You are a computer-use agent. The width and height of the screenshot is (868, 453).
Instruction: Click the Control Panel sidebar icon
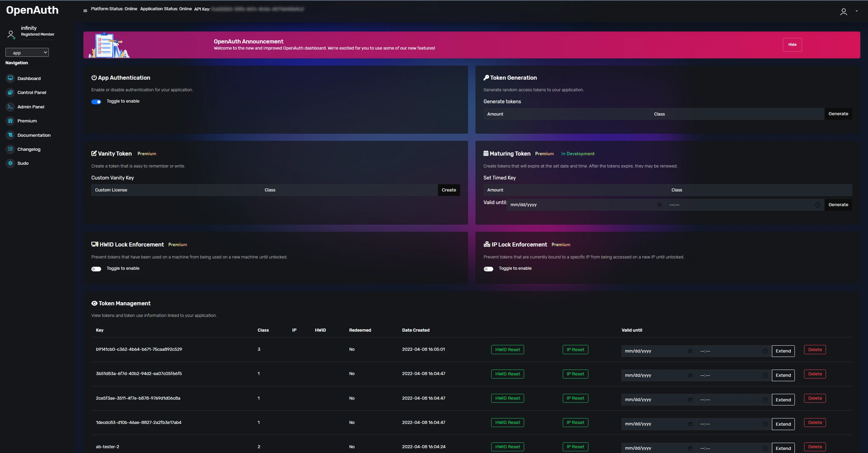[10, 92]
